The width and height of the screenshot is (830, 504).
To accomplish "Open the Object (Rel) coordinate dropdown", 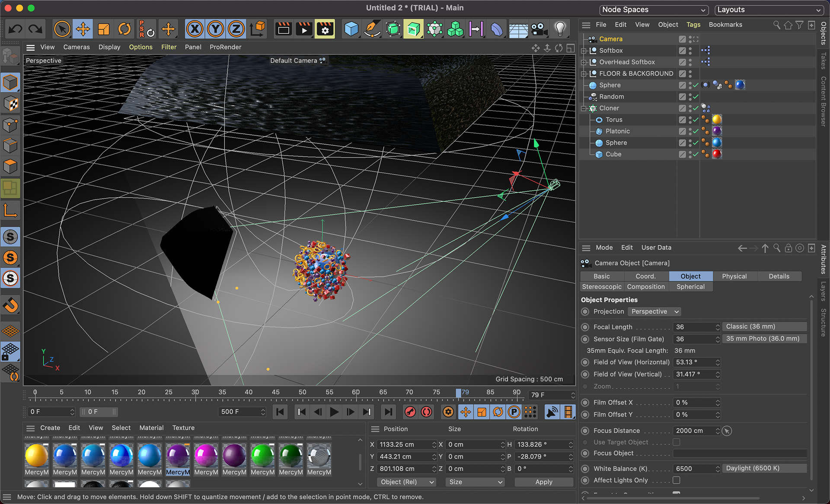I will point(406,482).
